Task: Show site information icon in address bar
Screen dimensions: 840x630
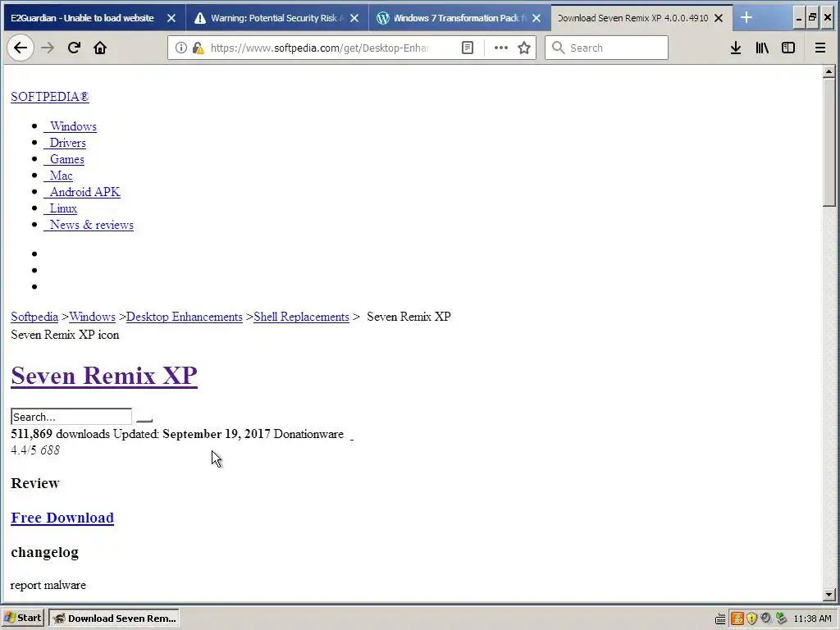Action: 181,48
